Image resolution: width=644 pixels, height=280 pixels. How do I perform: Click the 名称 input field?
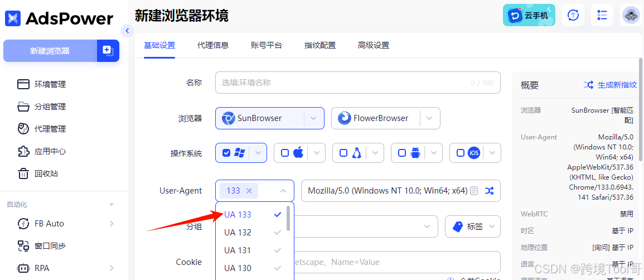(x=358, y=83)
